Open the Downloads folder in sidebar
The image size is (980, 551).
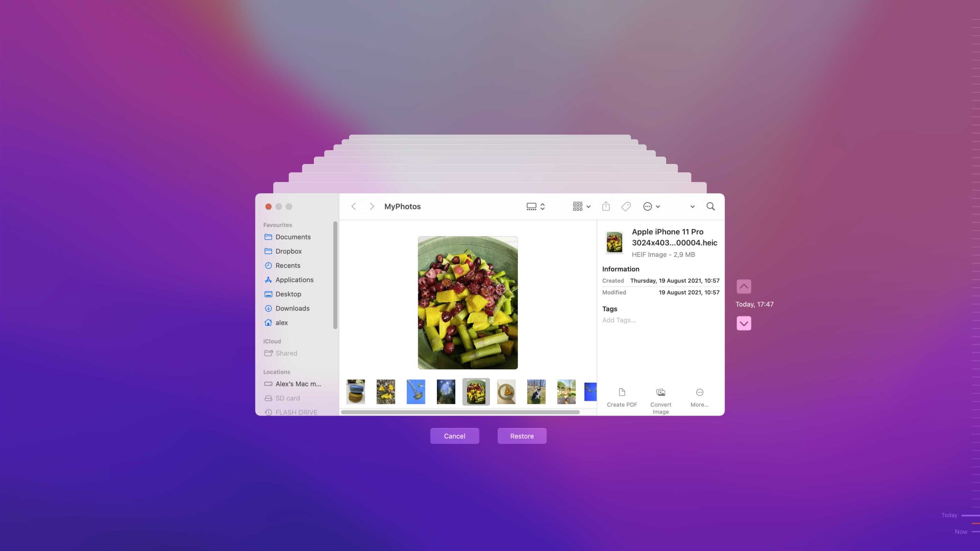pos(292,308)
